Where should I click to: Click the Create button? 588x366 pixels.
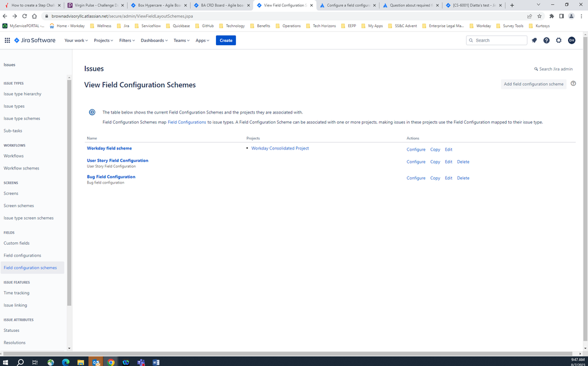(225, 40)
